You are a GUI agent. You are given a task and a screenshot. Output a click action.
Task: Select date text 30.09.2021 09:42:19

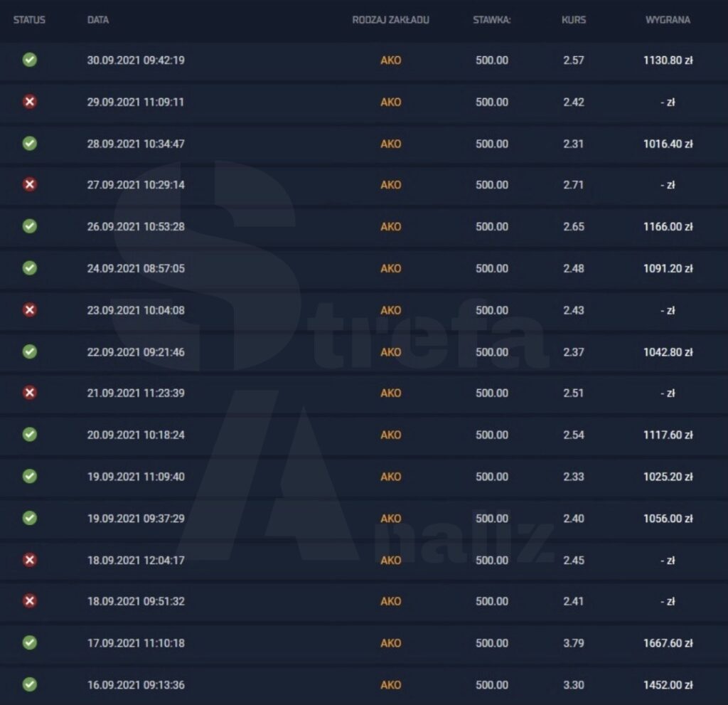click(136, 60)
